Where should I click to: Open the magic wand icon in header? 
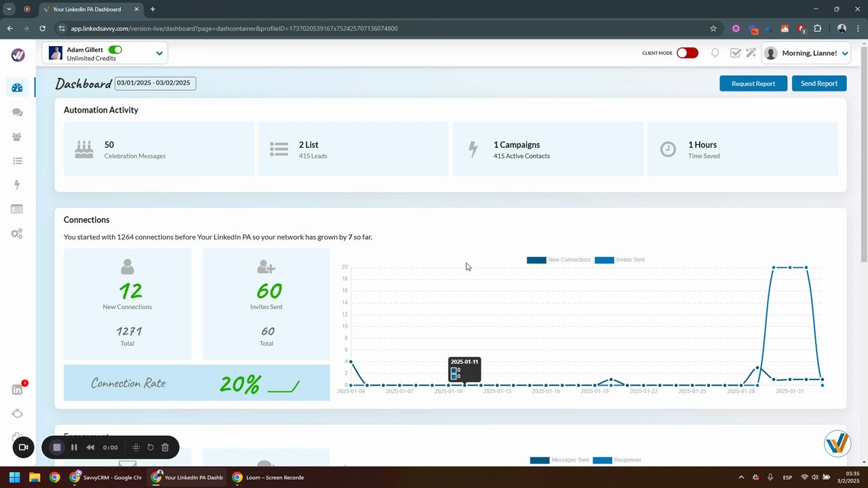tap(751, 53)
